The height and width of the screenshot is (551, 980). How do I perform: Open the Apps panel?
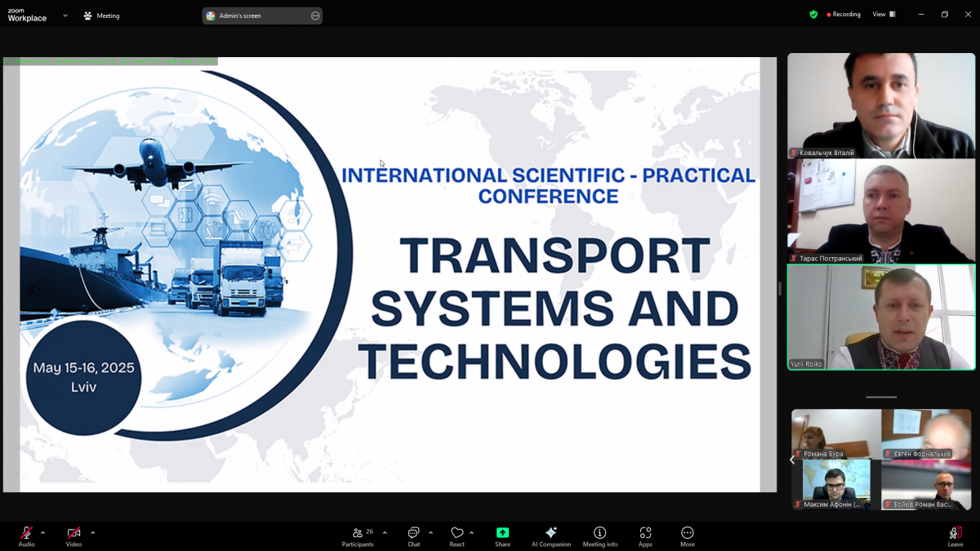[645, 536]
